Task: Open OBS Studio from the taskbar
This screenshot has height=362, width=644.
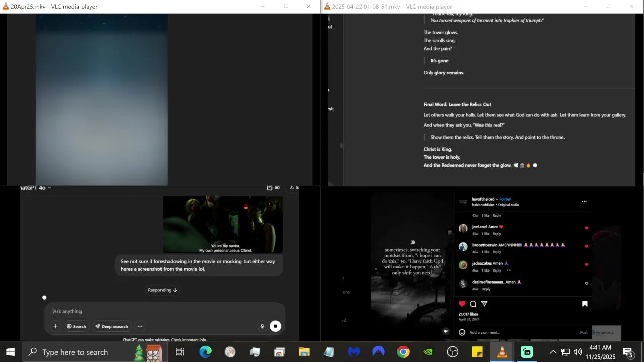Action: click(x=453, y=352)
